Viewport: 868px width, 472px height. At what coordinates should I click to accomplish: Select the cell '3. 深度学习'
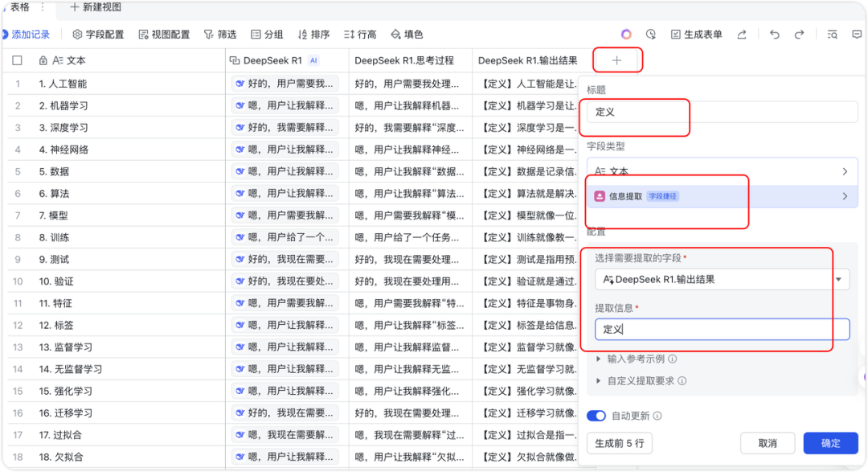point(127,127)
